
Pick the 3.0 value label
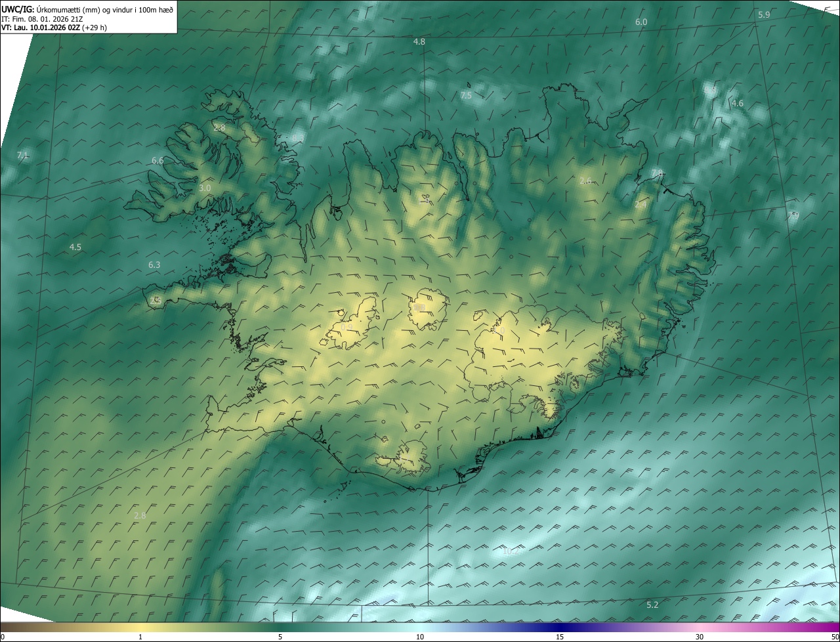click(x=205, y=188)
